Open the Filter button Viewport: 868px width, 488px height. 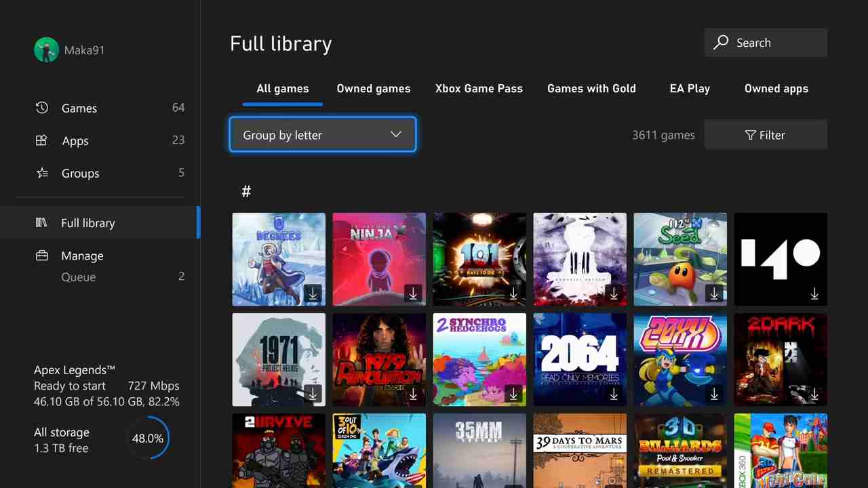pyautogui.click(x=766, y=135)
